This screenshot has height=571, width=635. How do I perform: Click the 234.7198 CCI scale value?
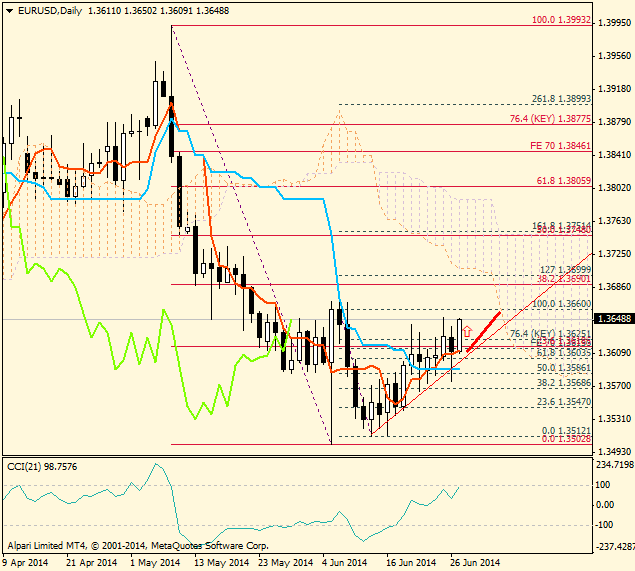tap(614, 464)
